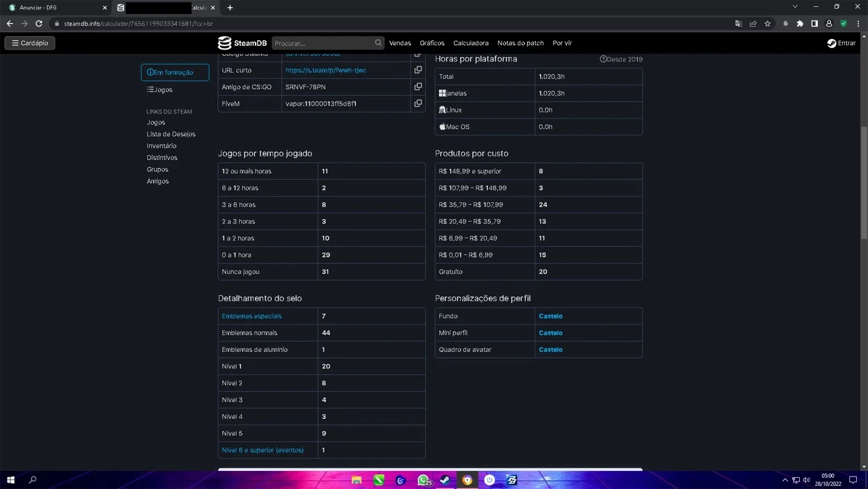
Task: Open Windows taskbar search
Action: pos(33,480)
